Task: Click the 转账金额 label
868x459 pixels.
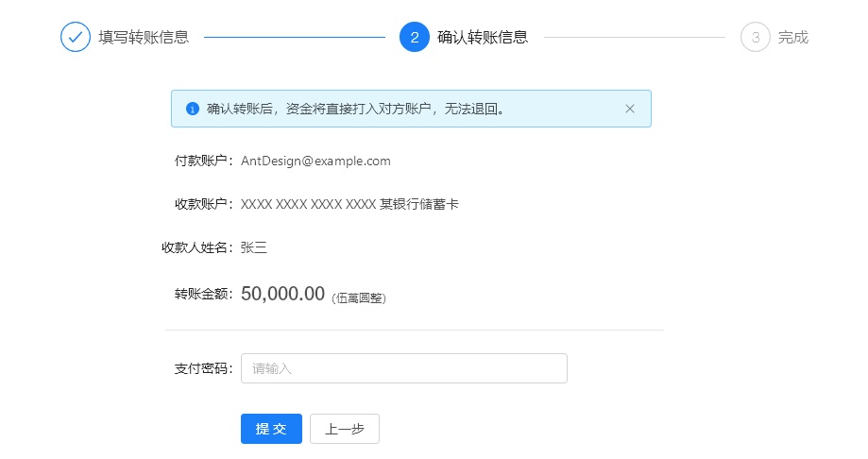Action: coord(204,294)
